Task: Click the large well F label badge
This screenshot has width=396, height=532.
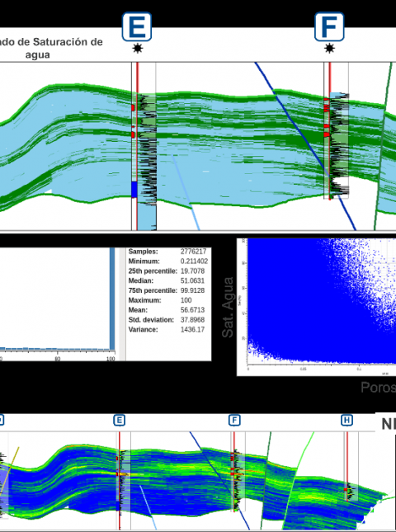Action: [x=329, y=26]
